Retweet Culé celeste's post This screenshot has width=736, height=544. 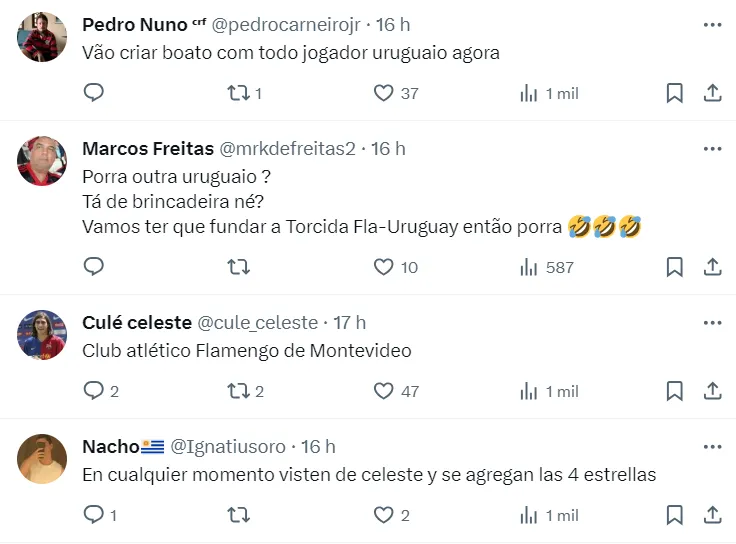[238, 391]
